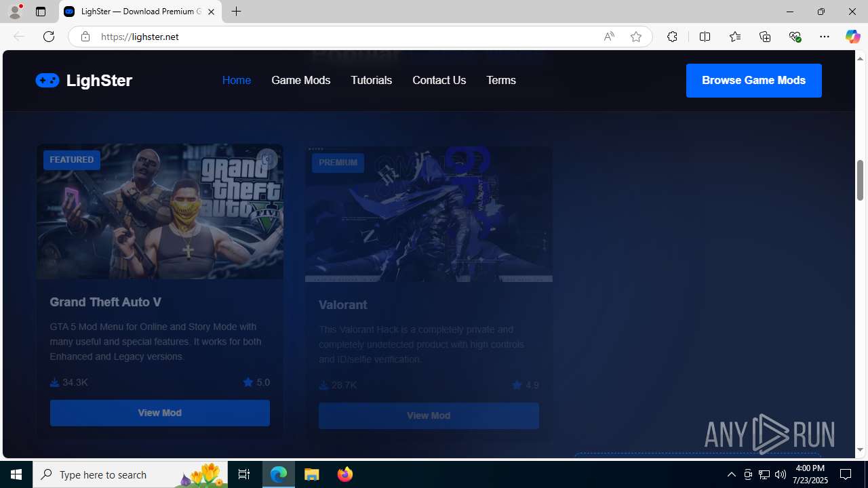Go back to the previous page

coord(19,37)
